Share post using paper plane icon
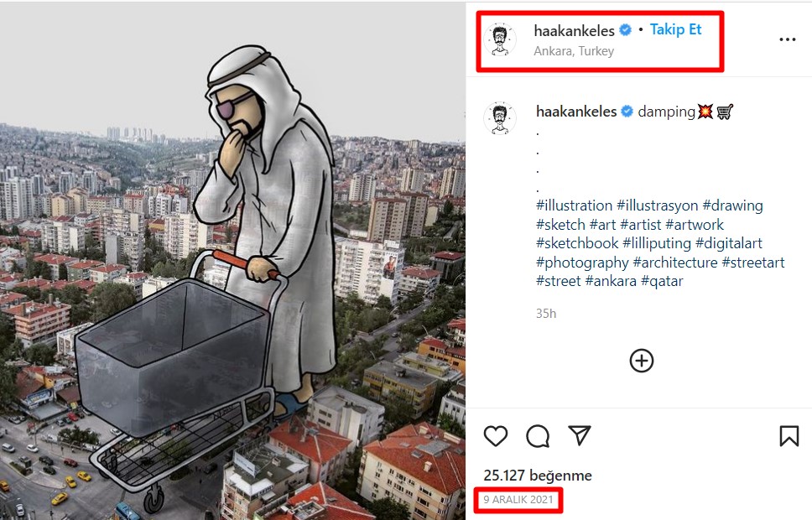Screen dimensions: 812x520 pos(580,435)
